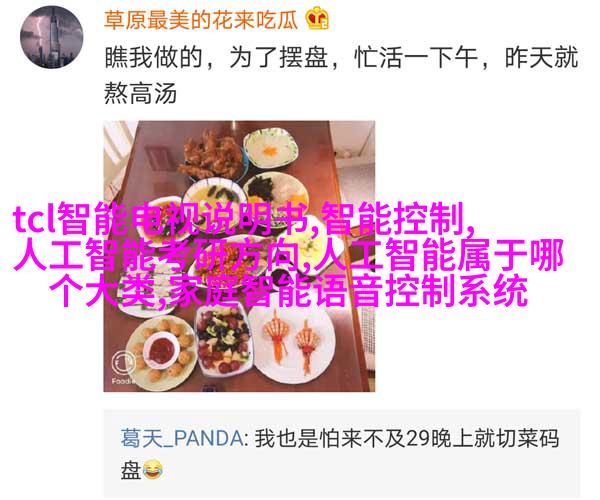The height and width of the screenshot is (500, 600).
Task: Click the pink 家庭智能语音控制系统 overlay text
Action: pyautogui.click(x=348, y=292)
